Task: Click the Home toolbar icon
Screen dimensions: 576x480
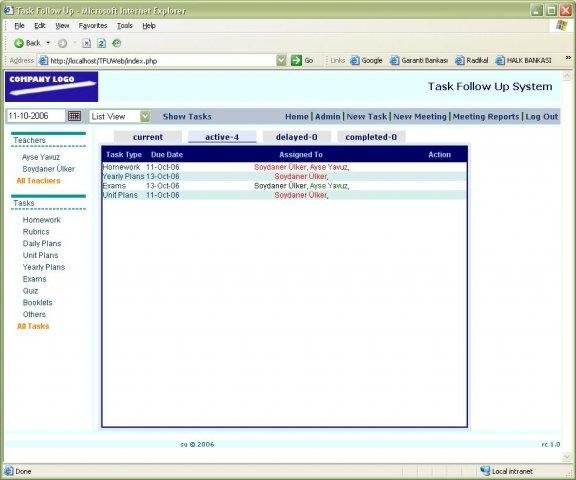Action: pyautogui.click(x=116, y=43)
